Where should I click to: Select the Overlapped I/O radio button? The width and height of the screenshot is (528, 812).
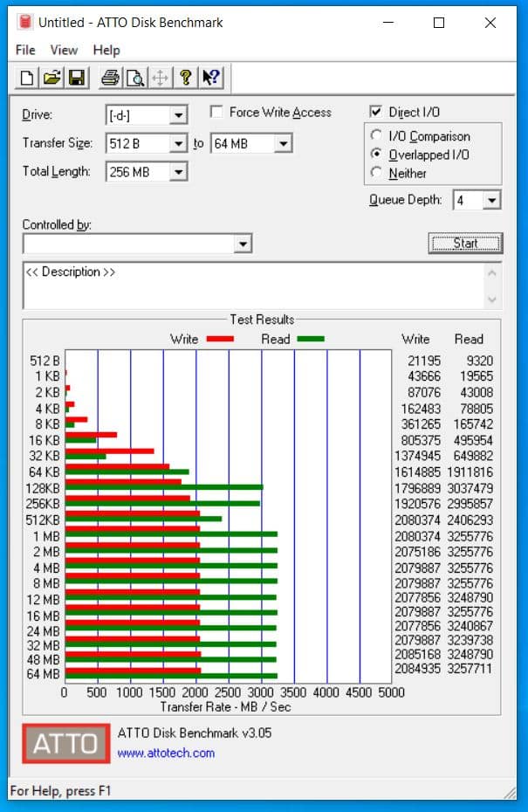[376, 155]
